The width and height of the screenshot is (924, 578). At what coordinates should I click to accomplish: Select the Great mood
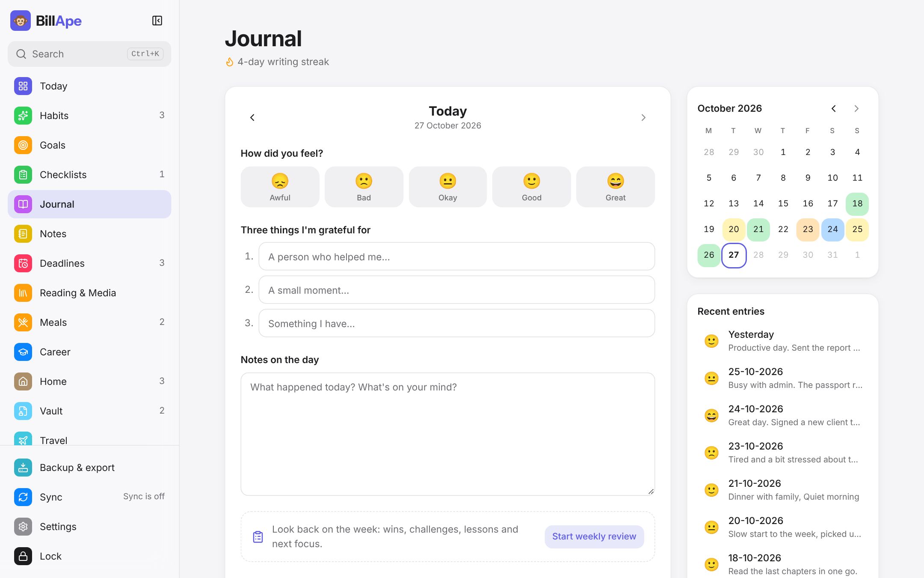pyautogui.click(x=615, y=187)
